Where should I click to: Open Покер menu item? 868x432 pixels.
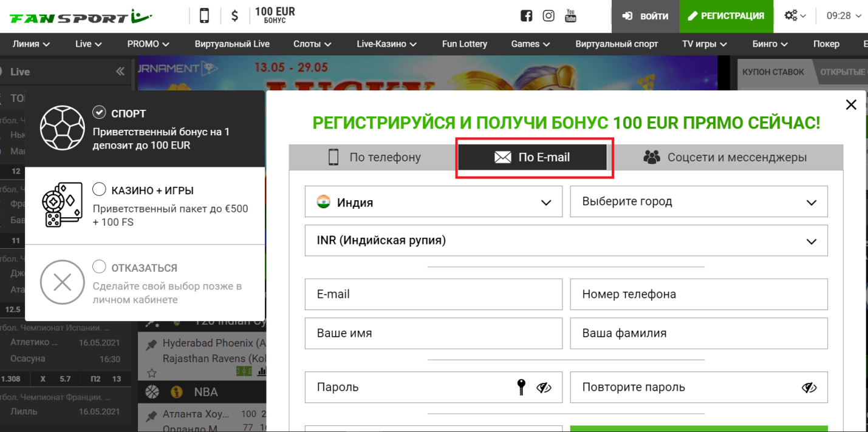click(826, 44)
